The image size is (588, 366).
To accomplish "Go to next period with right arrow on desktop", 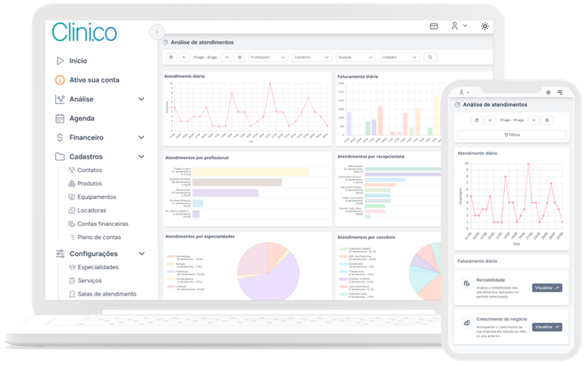I will tap(226, 57).
